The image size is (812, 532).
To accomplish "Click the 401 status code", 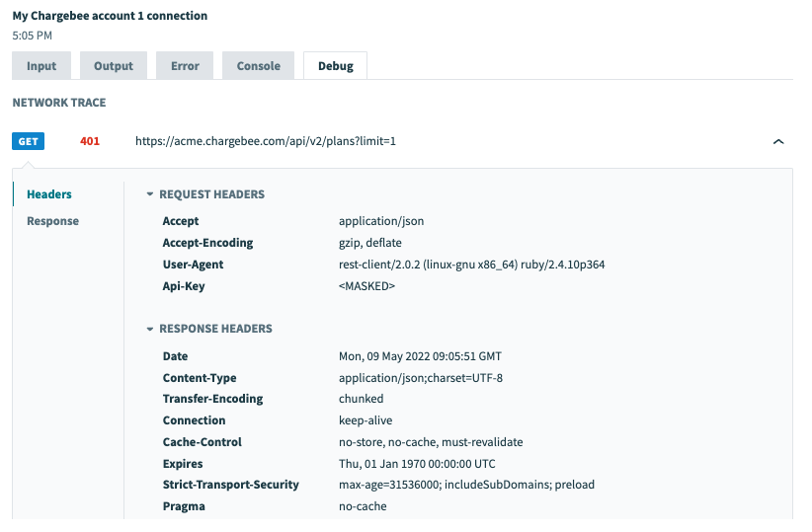I will 90,141.
